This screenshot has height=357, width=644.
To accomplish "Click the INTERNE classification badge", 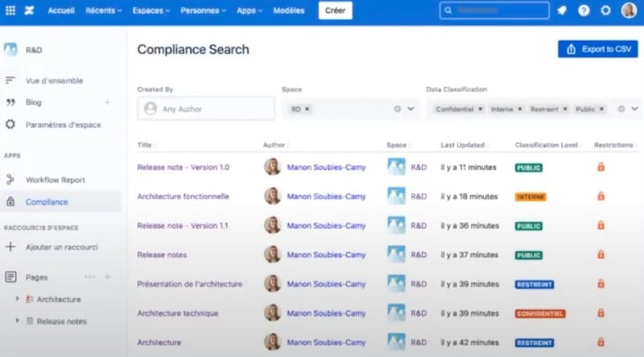I will (x=530, y=197).
